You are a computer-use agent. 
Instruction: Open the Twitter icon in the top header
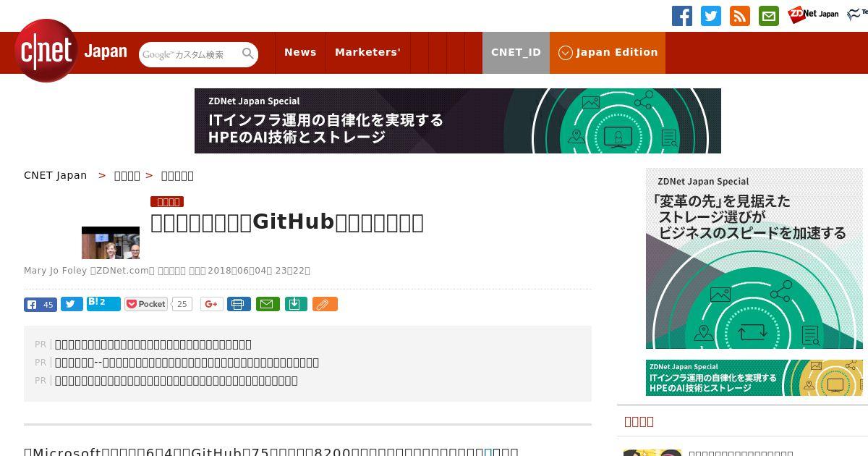tap(711, 16)
